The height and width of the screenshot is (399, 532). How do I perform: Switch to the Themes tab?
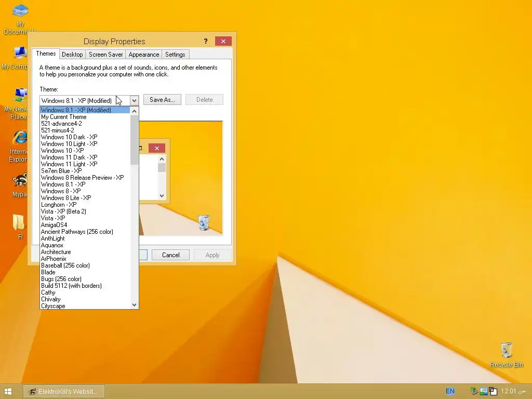(x=46, y=54)
